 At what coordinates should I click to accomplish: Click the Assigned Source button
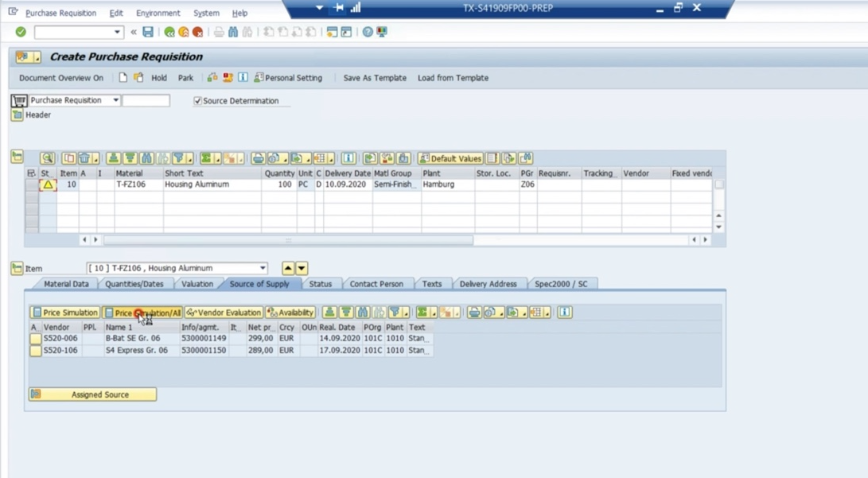coord(92,394)
